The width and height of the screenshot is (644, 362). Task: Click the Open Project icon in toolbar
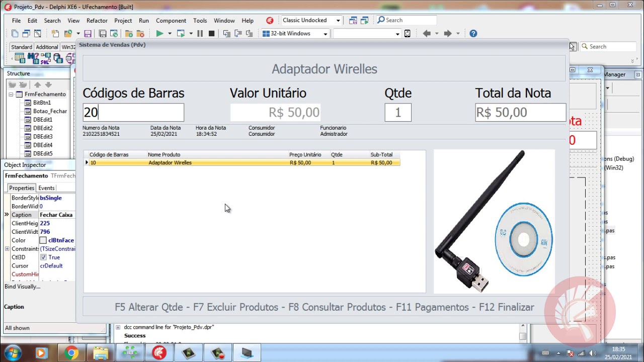(x=67, y=34)
